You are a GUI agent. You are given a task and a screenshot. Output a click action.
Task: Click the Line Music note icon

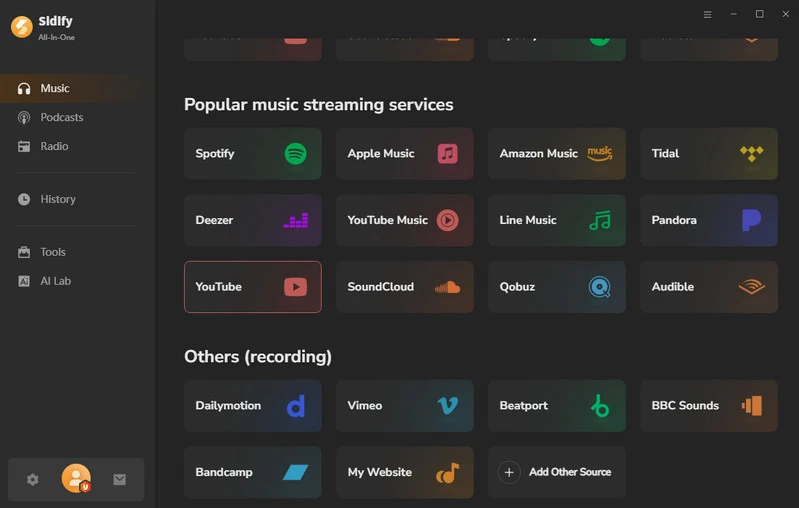[x=600, y=220]
